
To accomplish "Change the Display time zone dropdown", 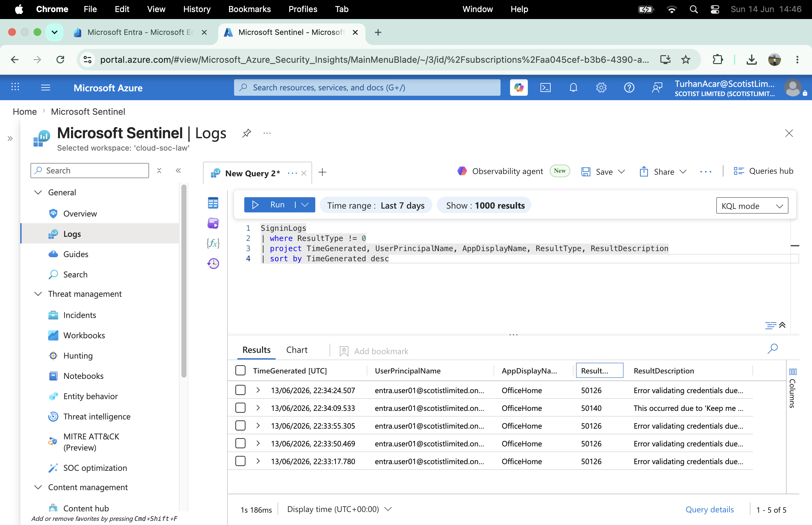I will coord(339,509).
